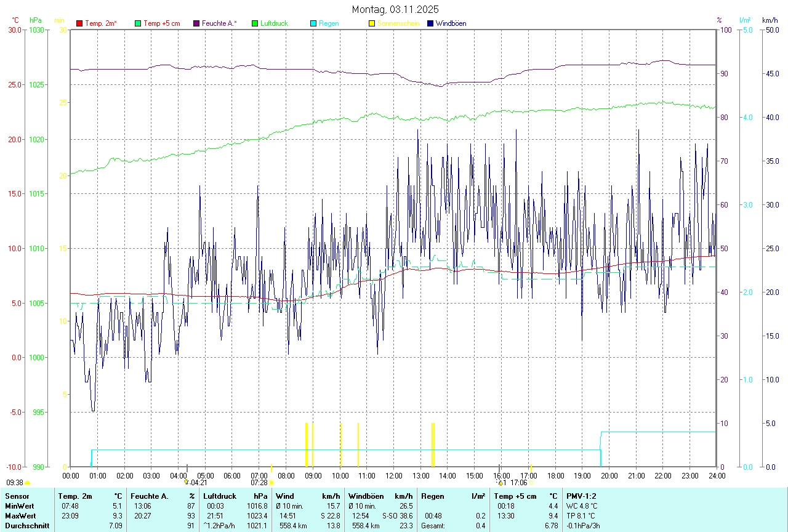The width and height of the screenshot is (788, 532).
Task: Click the sun icon next to 09:38
Action: click(28, 483)
